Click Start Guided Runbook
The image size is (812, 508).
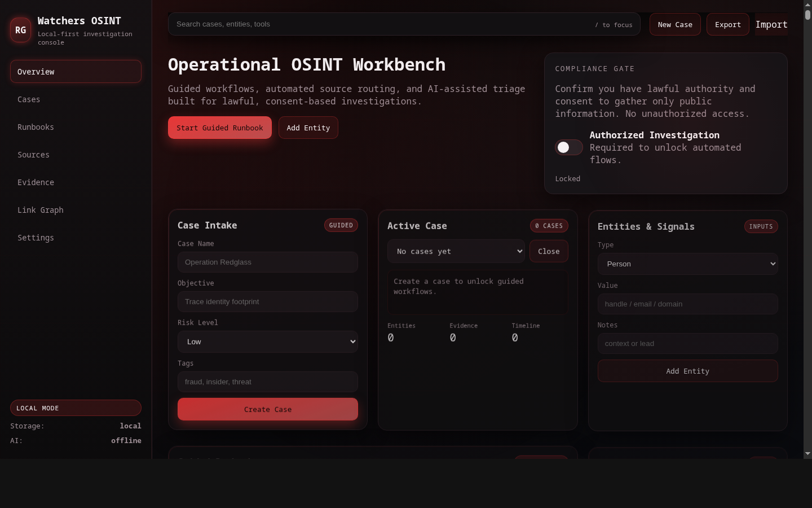pyautogui.click(x=219, y=128)
